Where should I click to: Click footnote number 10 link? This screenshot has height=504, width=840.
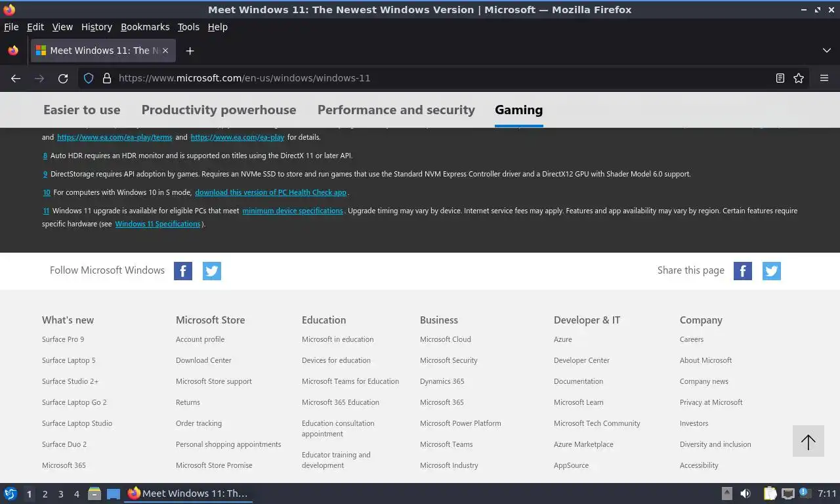47,192
